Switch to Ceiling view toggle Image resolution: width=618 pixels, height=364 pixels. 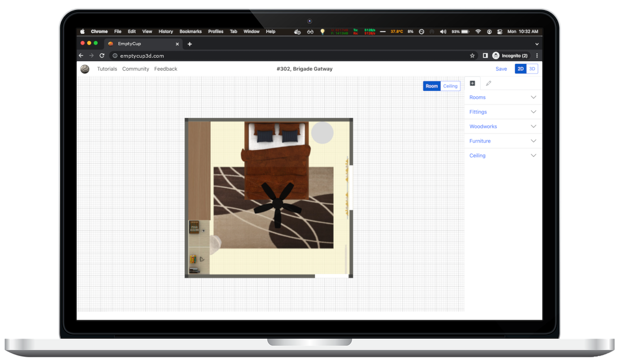450,86
